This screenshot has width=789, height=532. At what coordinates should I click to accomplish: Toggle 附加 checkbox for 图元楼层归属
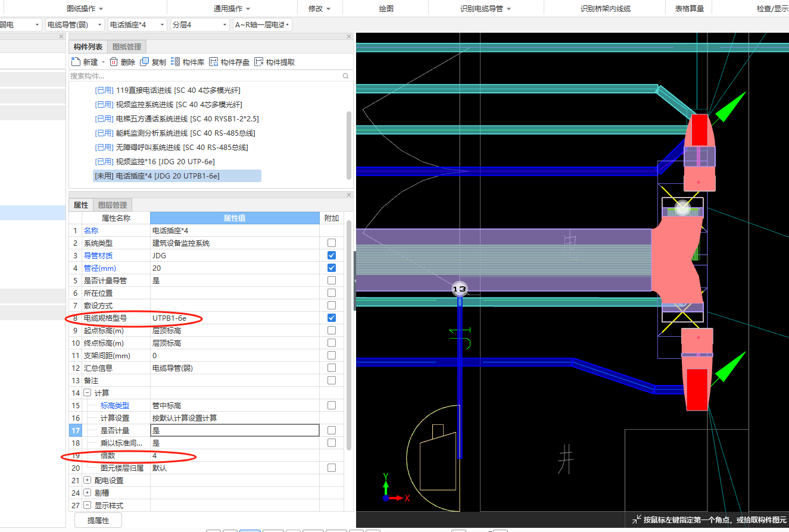332,468
